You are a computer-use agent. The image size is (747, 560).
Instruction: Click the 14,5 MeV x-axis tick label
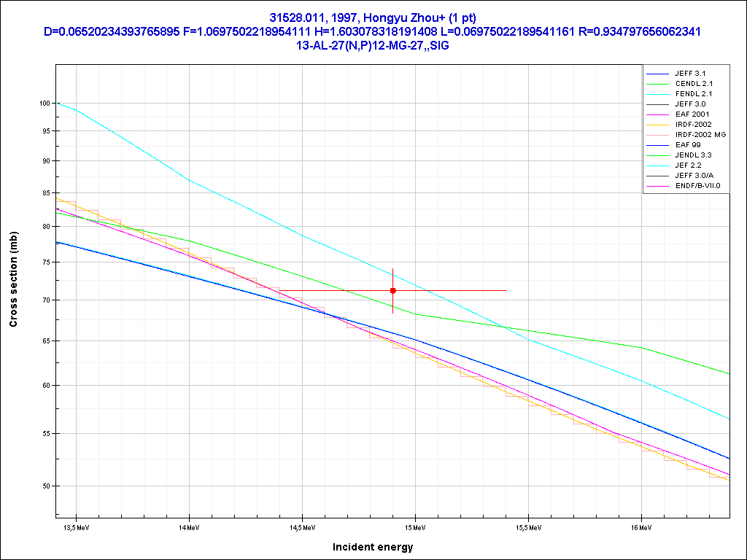click(x=302, y=526)
